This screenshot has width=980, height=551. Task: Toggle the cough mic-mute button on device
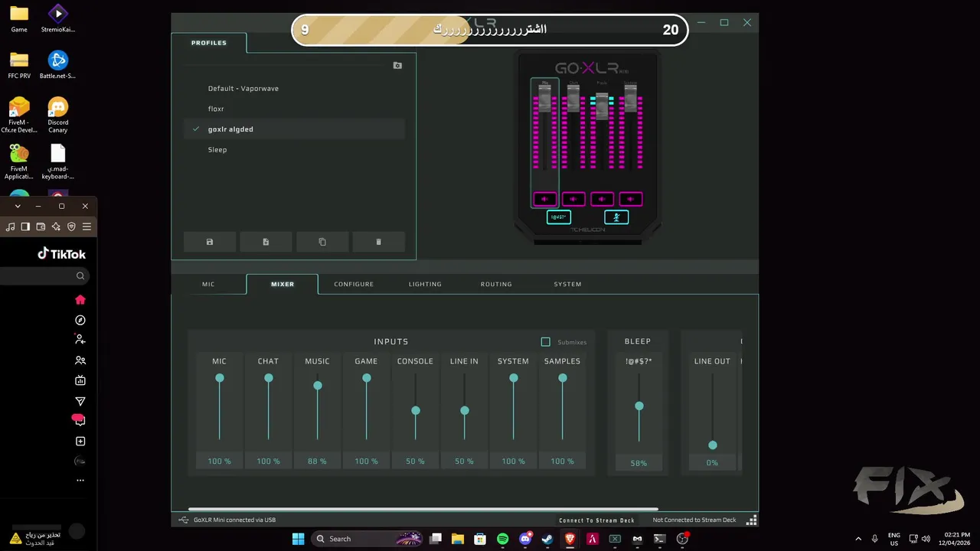click(x=616, y=217)
